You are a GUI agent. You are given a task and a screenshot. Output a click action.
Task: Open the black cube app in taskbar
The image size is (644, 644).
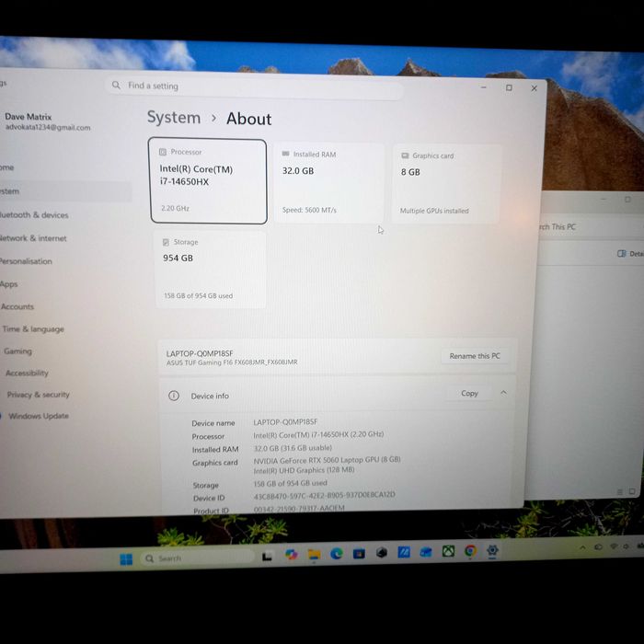382,553
